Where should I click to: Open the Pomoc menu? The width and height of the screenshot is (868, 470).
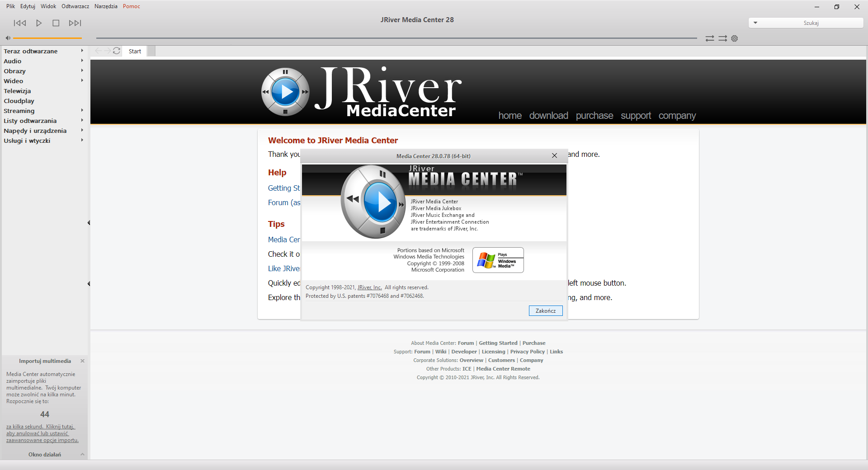pyautogui.click(x=132, y=6)
